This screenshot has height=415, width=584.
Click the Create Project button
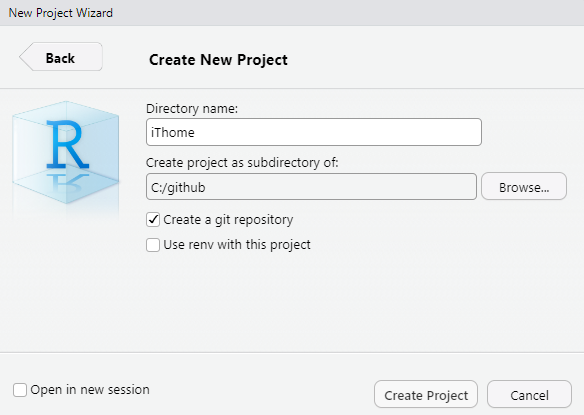(426, 394)
